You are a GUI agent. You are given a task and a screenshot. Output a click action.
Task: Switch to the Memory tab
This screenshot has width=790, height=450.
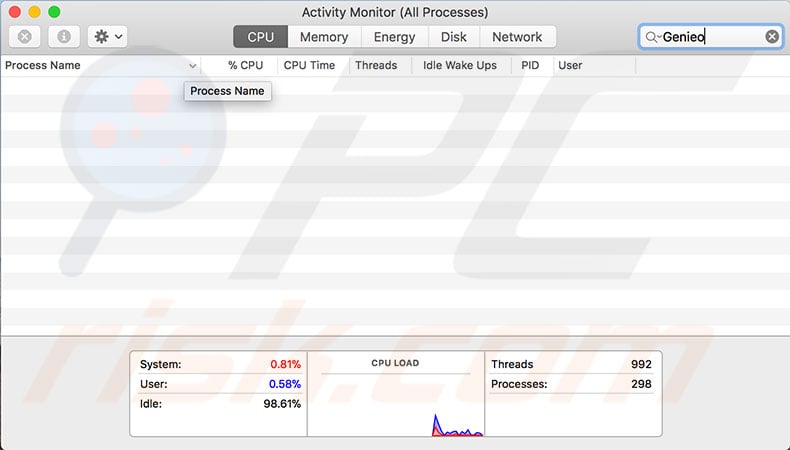(324, 37)
